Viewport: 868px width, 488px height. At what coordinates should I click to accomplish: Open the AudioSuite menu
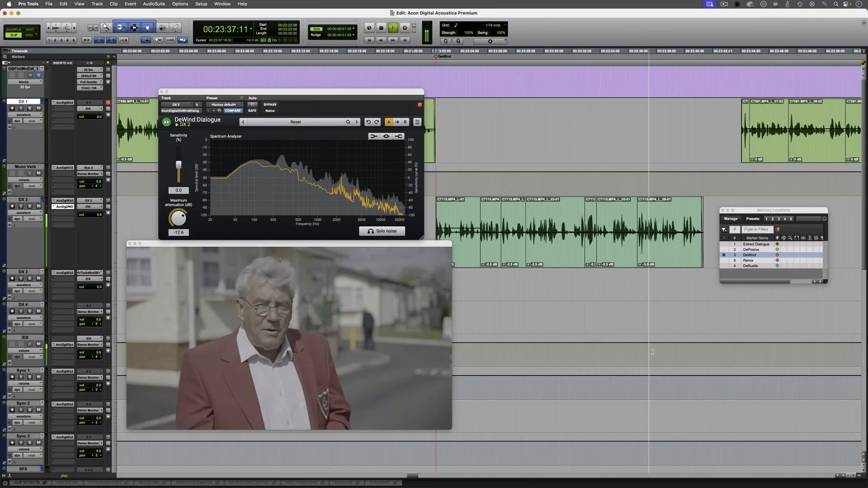tap(154, 4)
